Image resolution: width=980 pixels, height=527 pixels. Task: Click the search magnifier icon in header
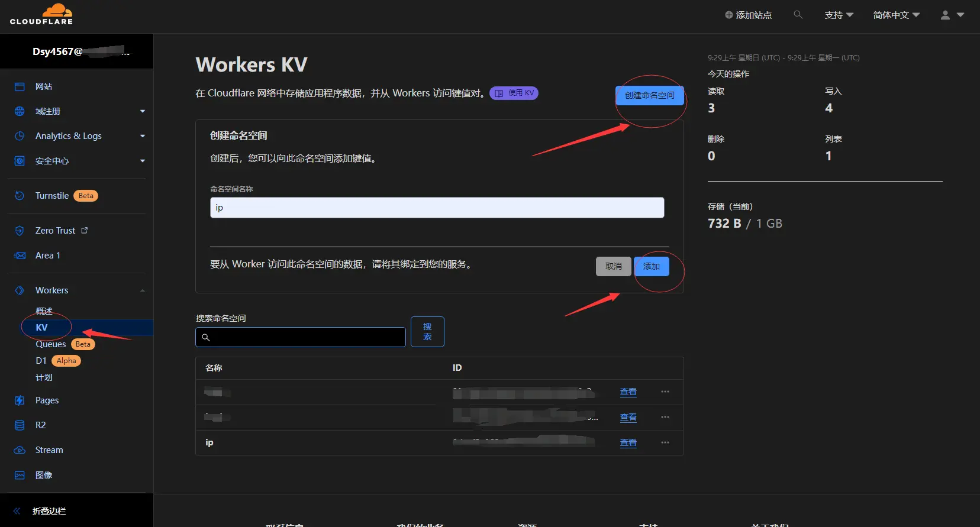798,15
